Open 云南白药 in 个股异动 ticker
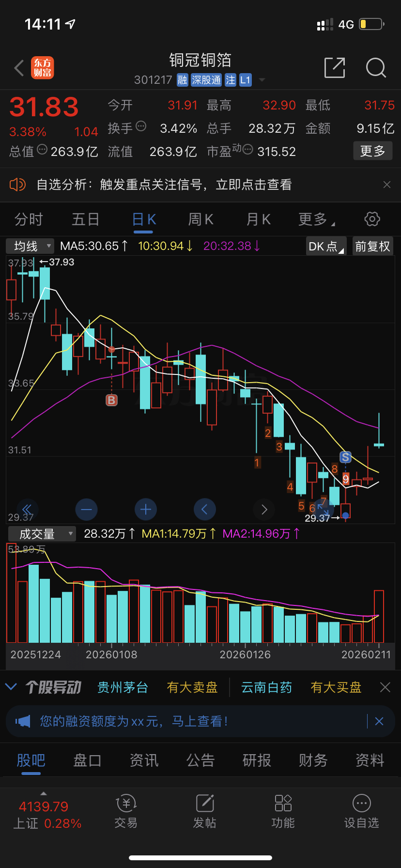The image size is (401, 868). click(266, 687)
